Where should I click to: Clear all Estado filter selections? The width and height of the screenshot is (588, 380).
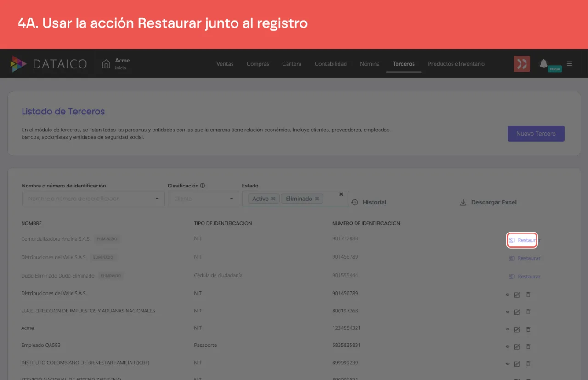point(341,194)
